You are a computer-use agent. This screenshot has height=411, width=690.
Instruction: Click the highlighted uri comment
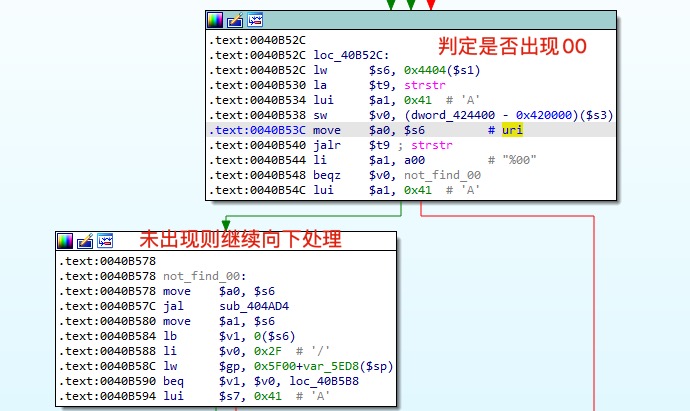pos(513,131)
